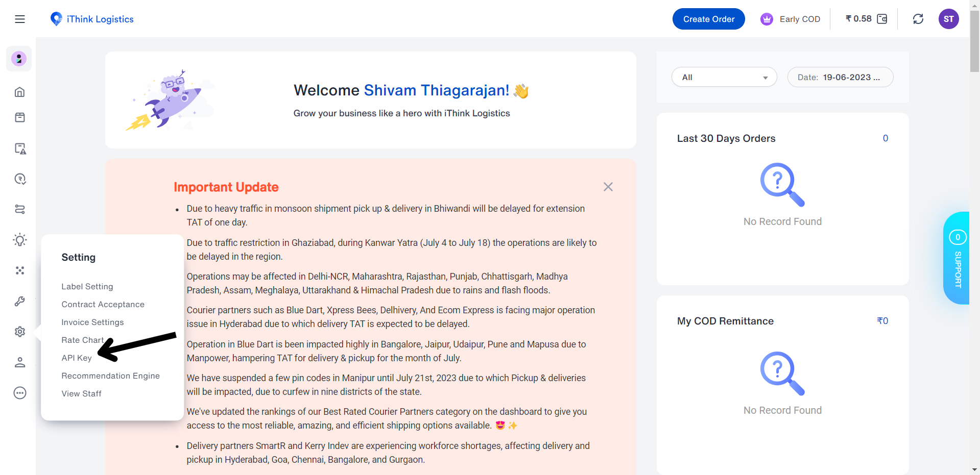Open the Date range picker field

pos(840,77)
